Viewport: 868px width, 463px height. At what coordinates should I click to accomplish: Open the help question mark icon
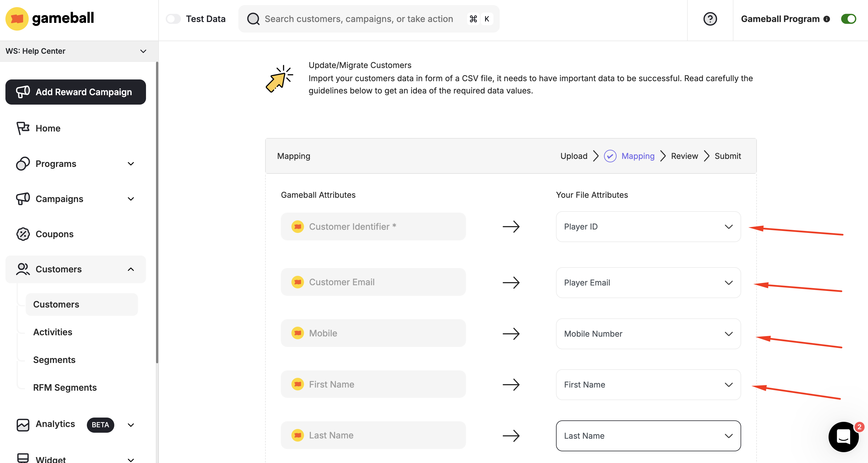tap(710, 19)
